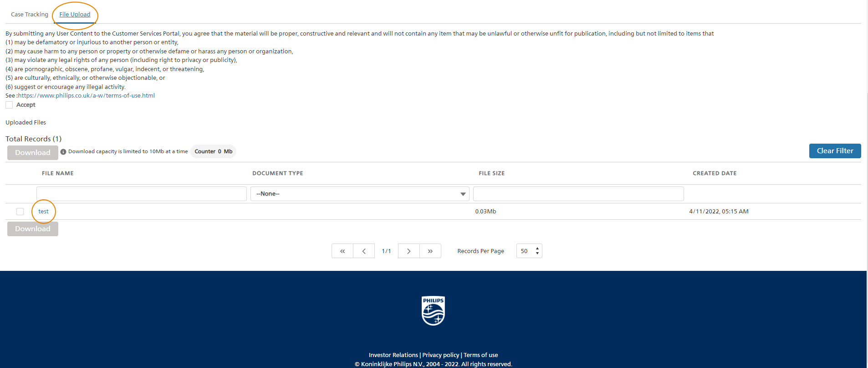The width and height of the screenshot is (868, 368).
Task: Open the test file link
Action: click(x=43, y=212)
